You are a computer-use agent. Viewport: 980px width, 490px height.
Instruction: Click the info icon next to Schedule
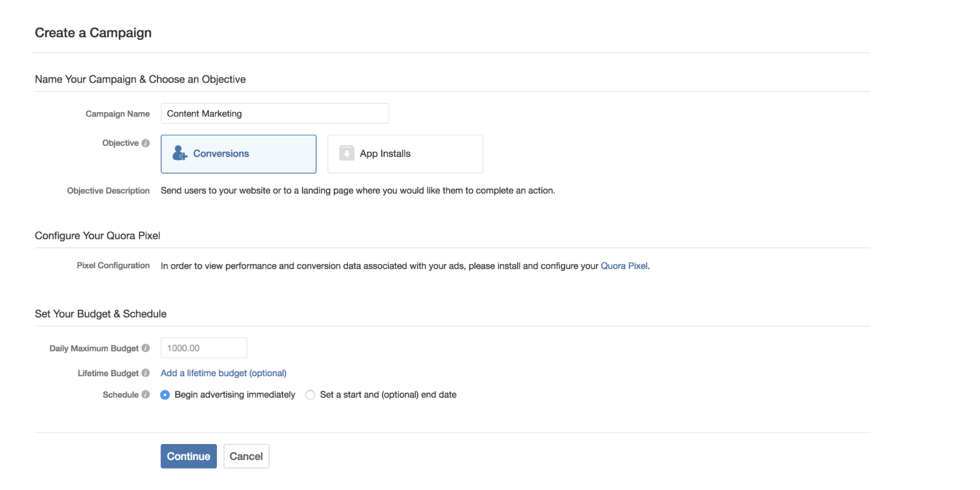146,394
